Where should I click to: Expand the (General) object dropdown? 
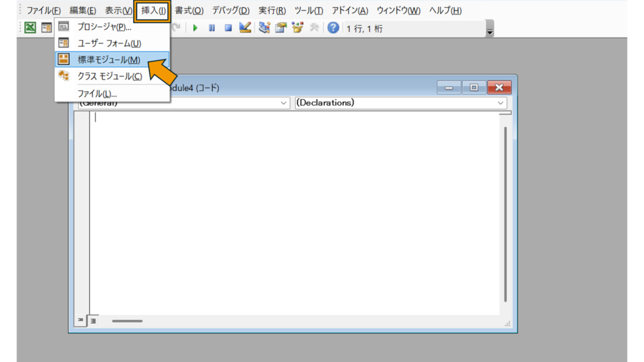(284, 103)
